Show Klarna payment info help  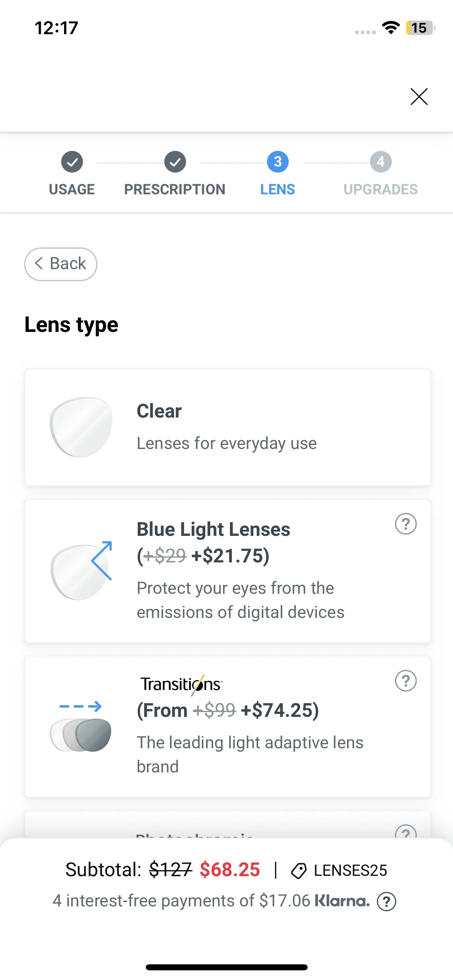pyautogui.click(x=387, y=902)
